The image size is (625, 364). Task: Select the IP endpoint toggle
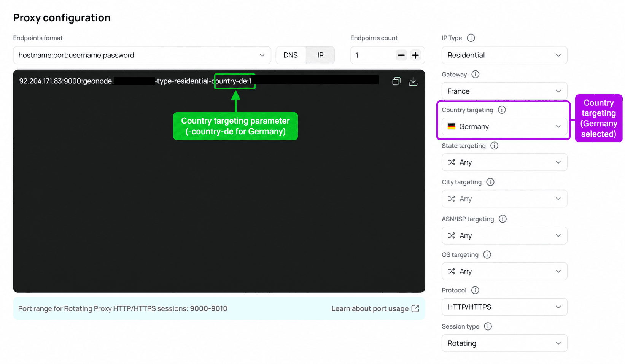[320, 55]
